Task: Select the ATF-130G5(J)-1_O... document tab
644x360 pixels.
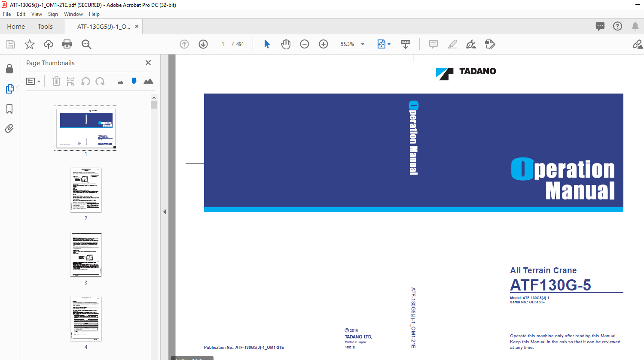Action: [x=104, y=27]
